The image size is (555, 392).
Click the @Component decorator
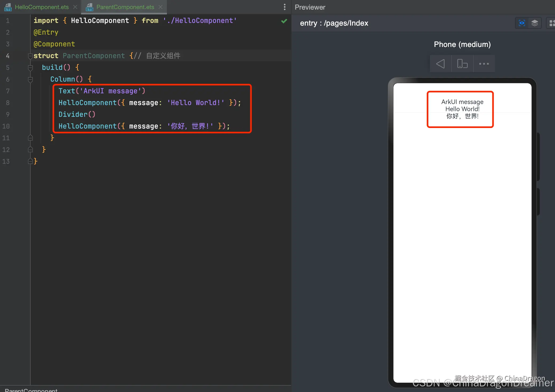[x=54, y=44]
